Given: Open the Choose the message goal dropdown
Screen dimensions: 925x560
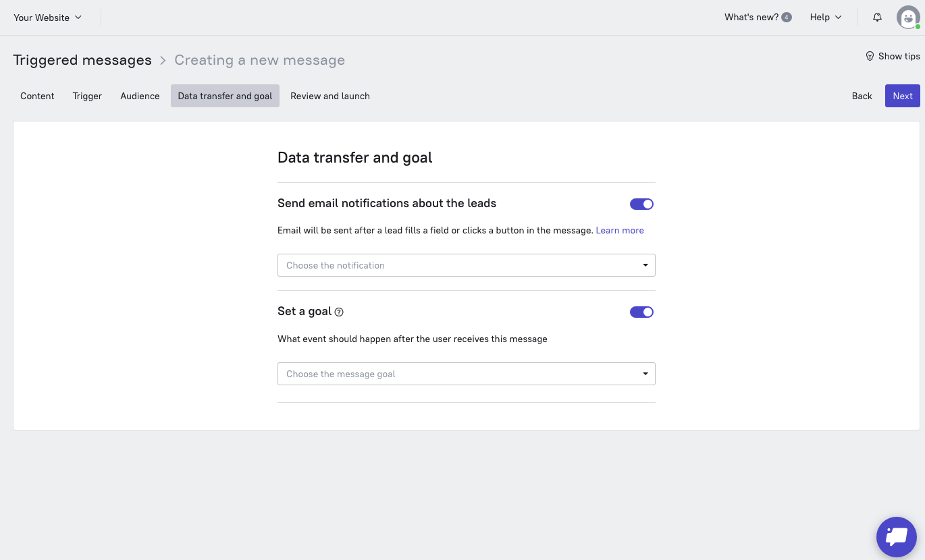Looking at the screenshot, I should pos(466,374).
